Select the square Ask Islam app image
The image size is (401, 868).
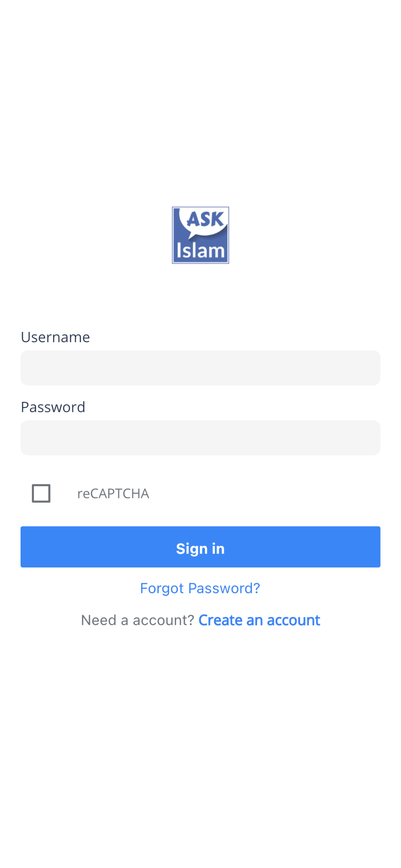tap(200, 235)
